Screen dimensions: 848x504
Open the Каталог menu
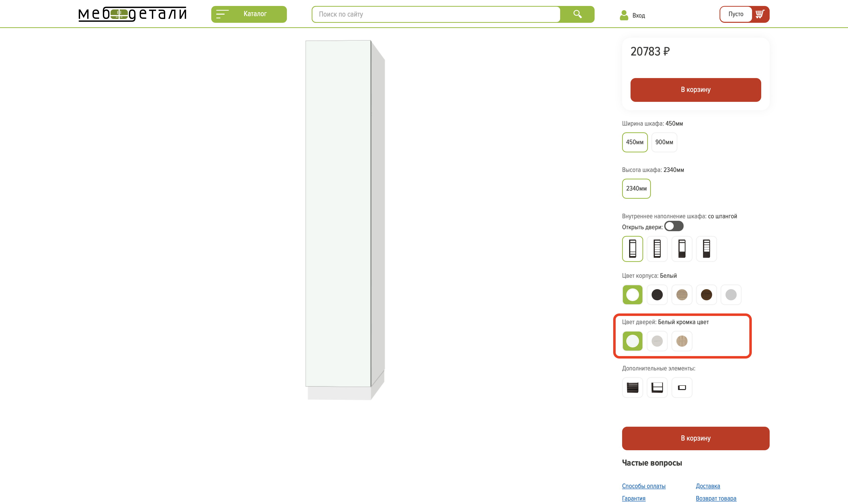[x=249, y=14]
